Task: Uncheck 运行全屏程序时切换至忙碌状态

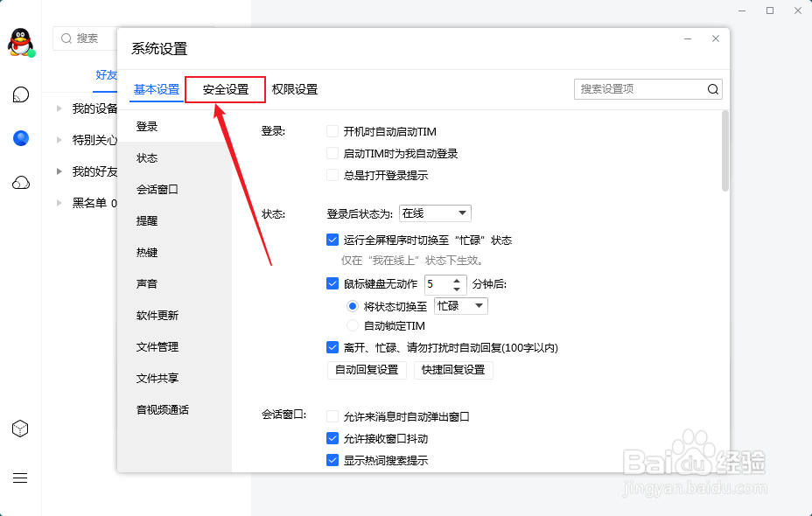Action: (332, 240)
